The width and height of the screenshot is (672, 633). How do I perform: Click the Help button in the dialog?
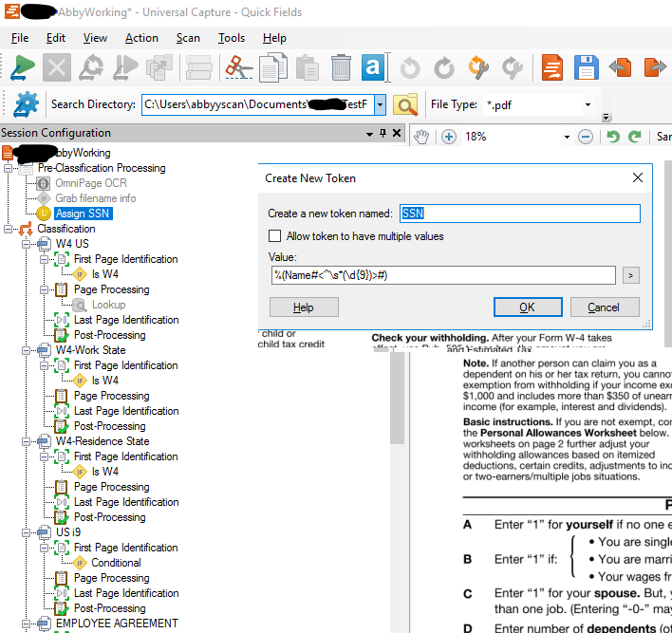click(x=304, y=307)
